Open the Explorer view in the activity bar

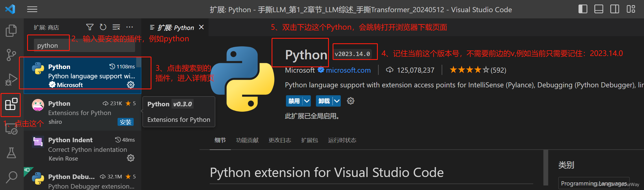pyautogui.click(x=11, y=31)
